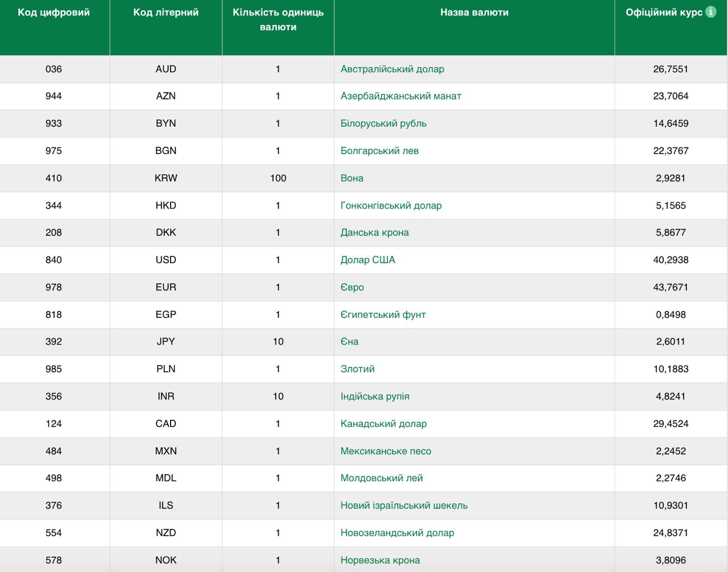The image size is (728, 572).
Task: Select the Єгипетський фунт link
Action: tap(383, 314)
